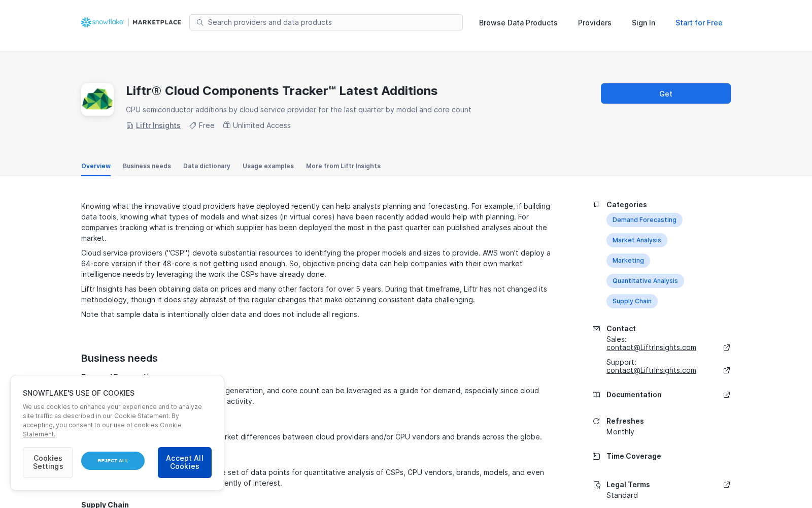812x508 pixels.
Task: Click the Legal Terms document icon
Action: point(597,485)
